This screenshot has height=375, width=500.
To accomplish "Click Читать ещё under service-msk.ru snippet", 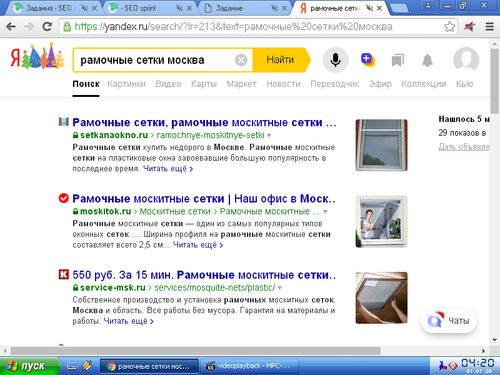I will click(129, 321).
